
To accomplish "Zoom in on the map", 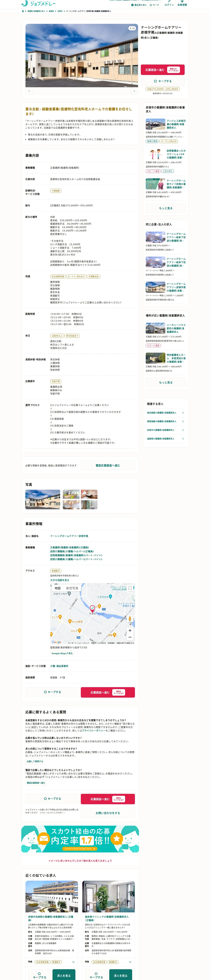I will pos(130,630).
